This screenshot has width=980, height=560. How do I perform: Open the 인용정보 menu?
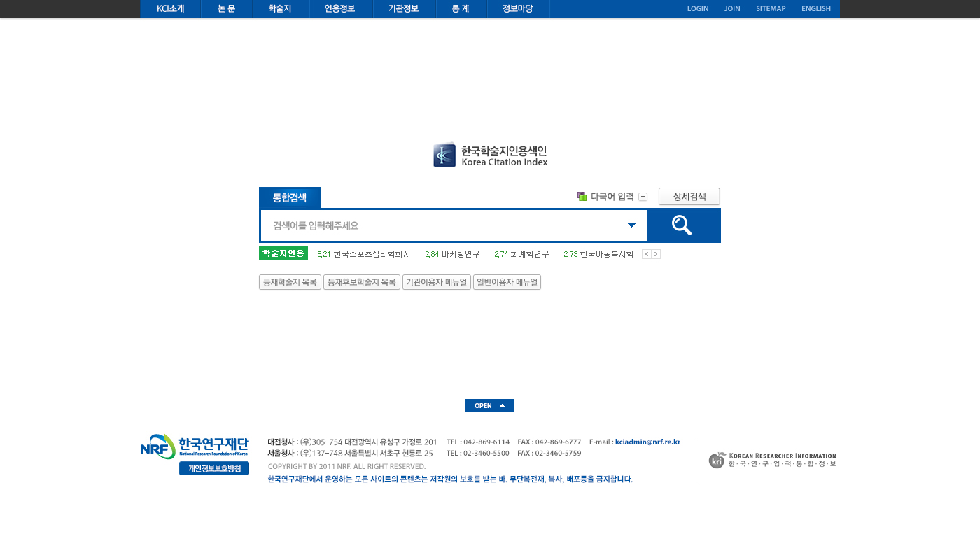[x=340, y=9]
